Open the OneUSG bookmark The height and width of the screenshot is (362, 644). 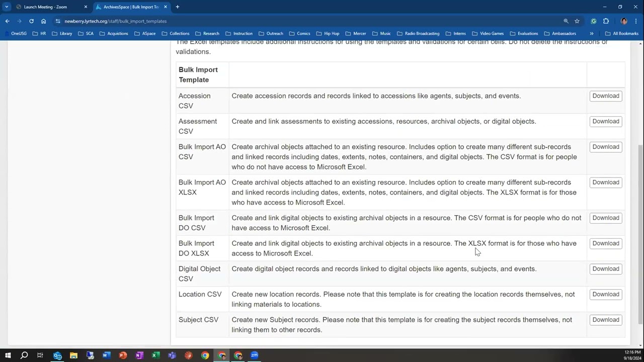point(15,34)
